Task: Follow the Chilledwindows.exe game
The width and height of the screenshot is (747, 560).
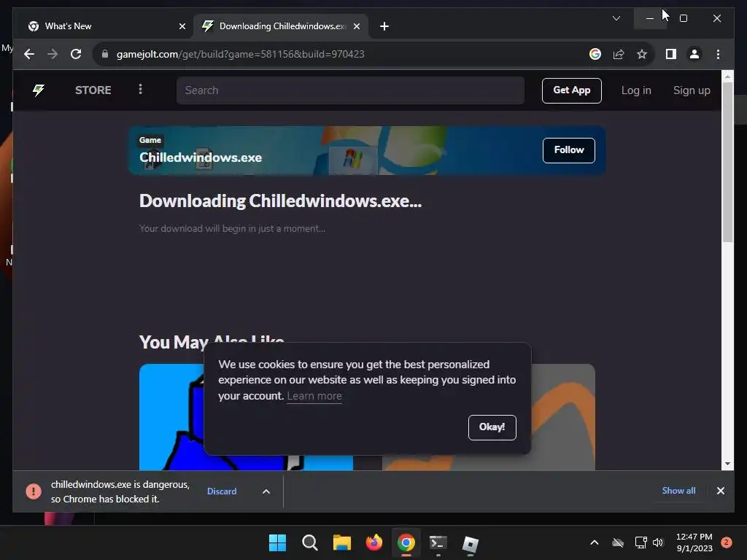Action: coord(569,150)
